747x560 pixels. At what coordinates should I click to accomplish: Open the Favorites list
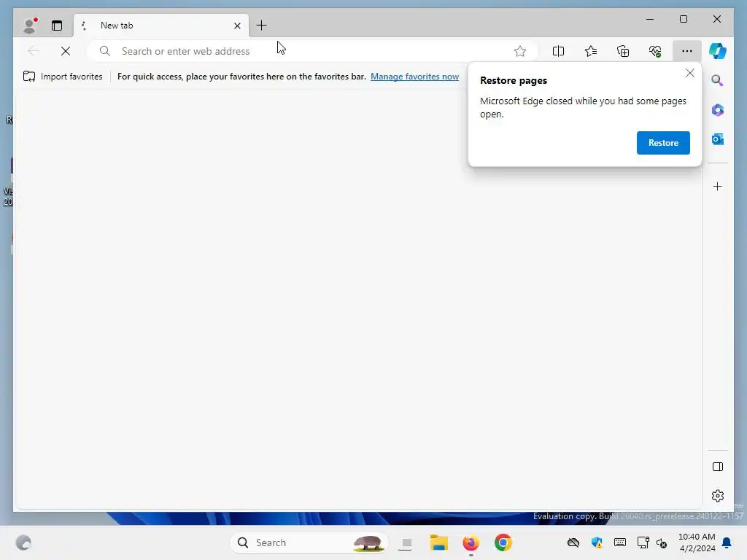591,51
